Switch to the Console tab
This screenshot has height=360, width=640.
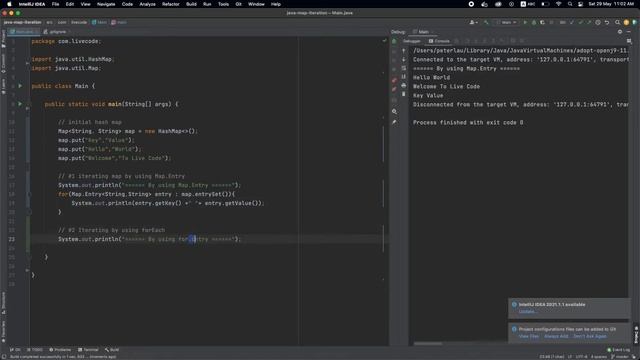[x=439, y=41]
